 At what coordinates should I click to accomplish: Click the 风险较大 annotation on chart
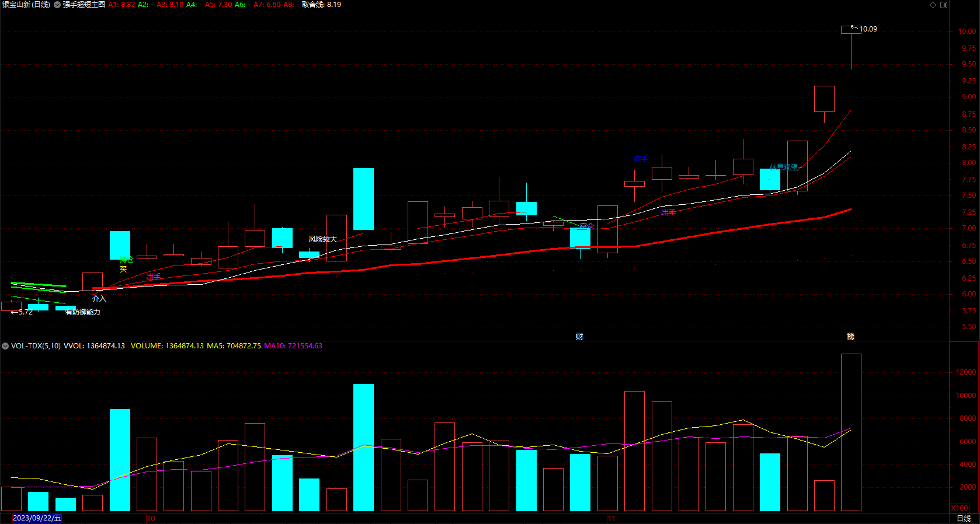click(x=323, y=239)
